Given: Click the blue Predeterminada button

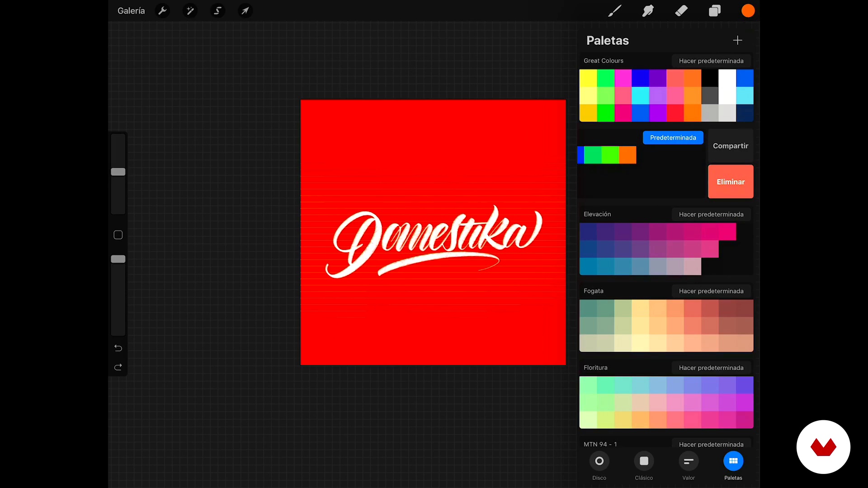Looking at the screenshot, I should click(x=673, y=138).
